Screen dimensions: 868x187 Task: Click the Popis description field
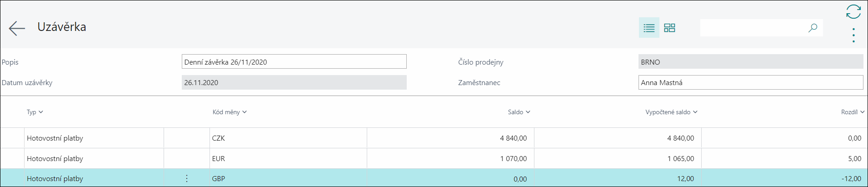point(294,62)
